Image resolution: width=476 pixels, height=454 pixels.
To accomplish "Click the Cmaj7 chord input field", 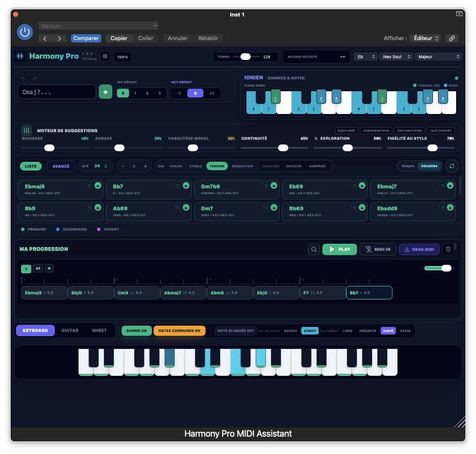I will point(57,92).
